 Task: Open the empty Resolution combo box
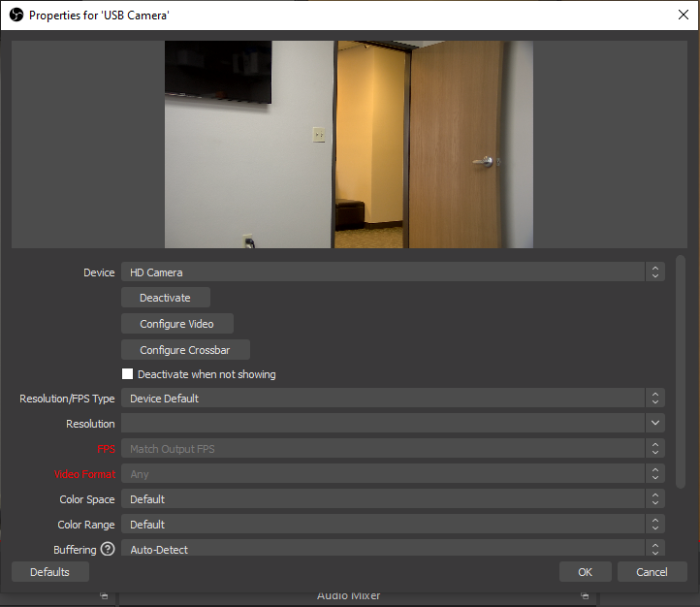click(392, 424)
